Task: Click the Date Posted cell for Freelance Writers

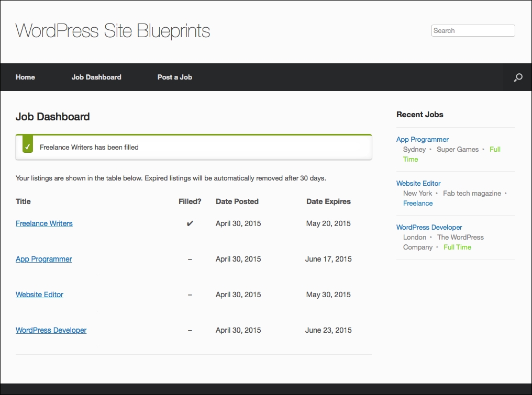Action: 238,223
